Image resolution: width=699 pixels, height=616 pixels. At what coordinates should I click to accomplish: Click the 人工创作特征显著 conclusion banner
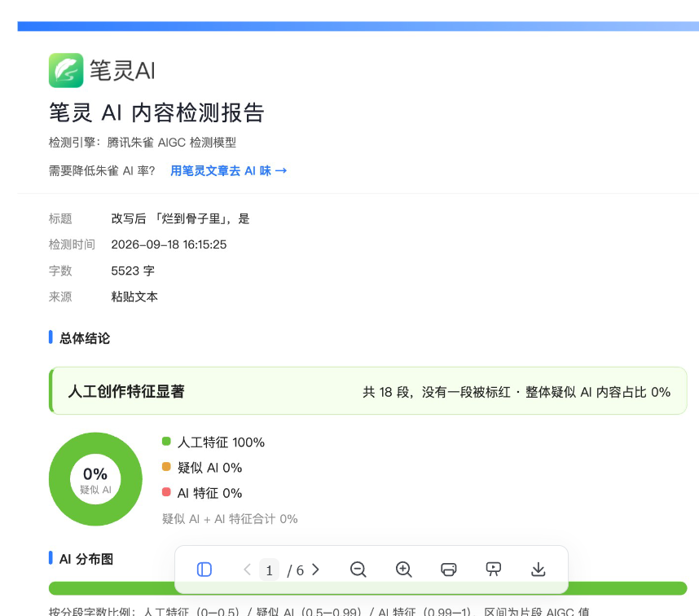[367, 391]
